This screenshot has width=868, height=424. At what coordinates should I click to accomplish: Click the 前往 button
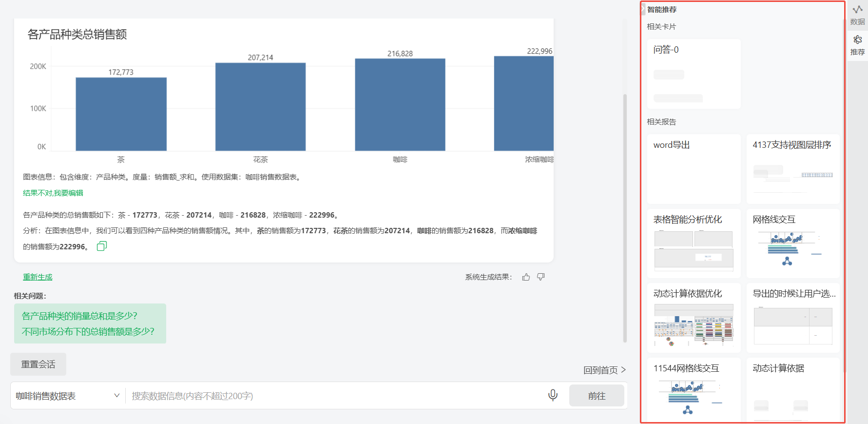(x=597, y=396)
